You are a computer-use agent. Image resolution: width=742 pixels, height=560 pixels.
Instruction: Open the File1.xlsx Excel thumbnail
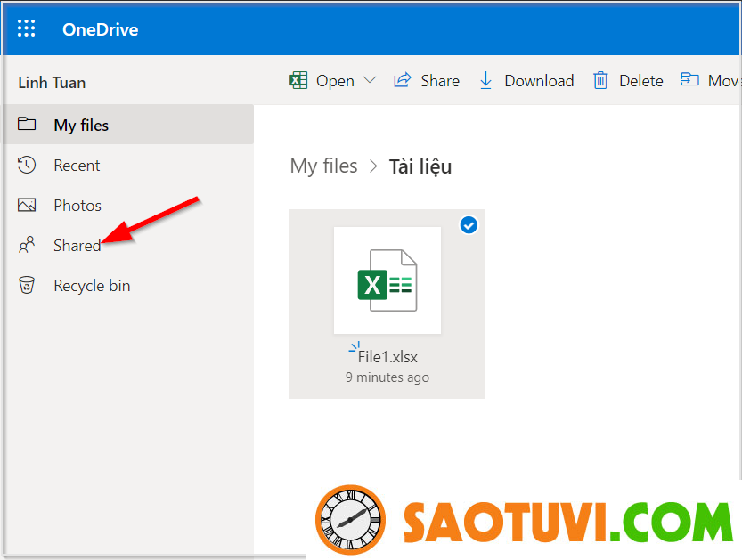click(387, 280)
